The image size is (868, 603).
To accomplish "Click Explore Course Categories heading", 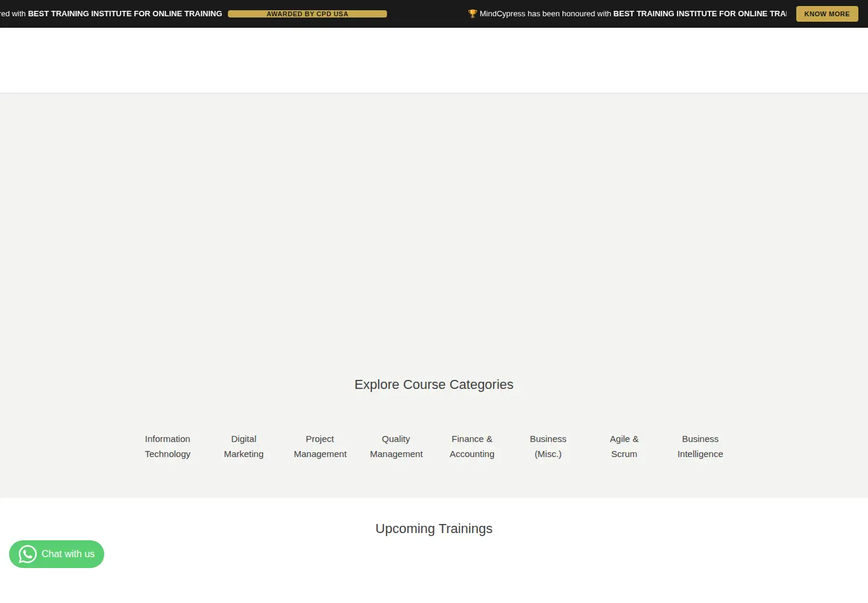I will pyautogui.click(x=434, y=385).
